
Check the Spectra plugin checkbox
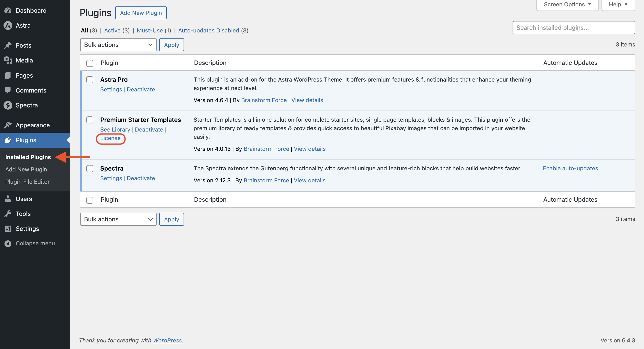[x=90, y=169]
